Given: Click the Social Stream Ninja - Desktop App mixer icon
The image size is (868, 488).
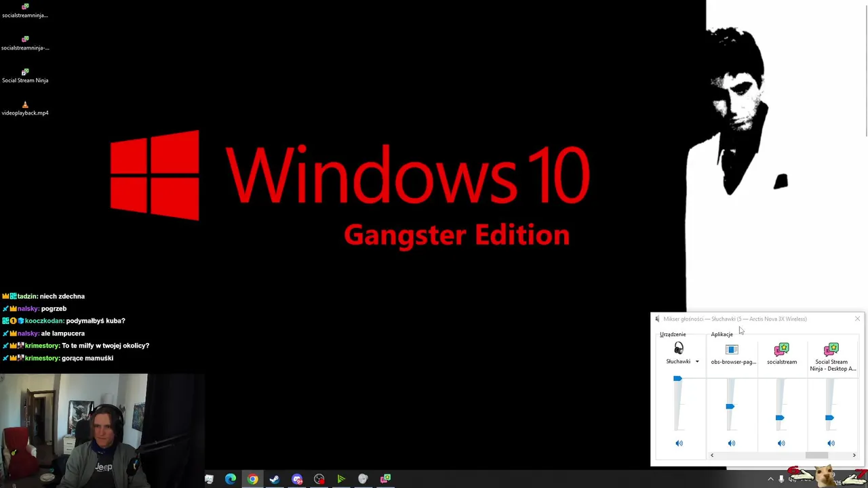Looking at the screenshot, I should (831, 350).
